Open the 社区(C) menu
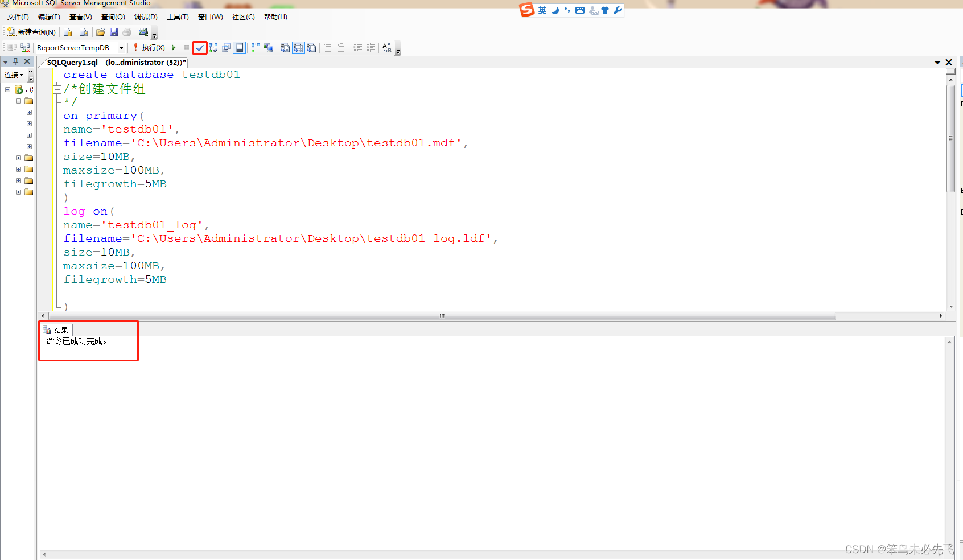 click(244, 17)
